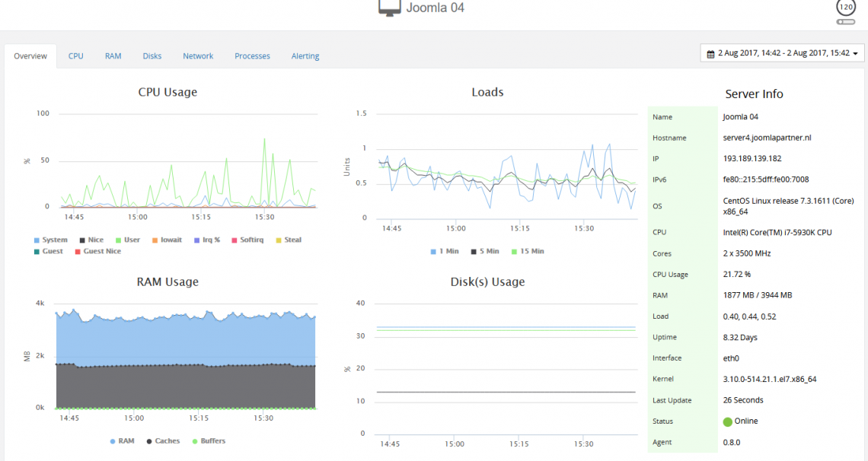Hide the Iowait series in CPU legend
This screenshot has width=868, height=461.
[168, 240]
